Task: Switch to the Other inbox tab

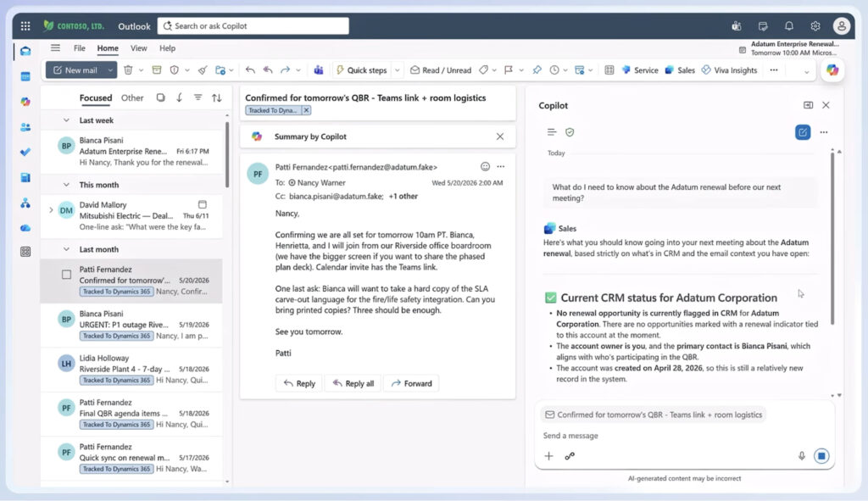Action: pyautogui.click(x=132, y=98)
